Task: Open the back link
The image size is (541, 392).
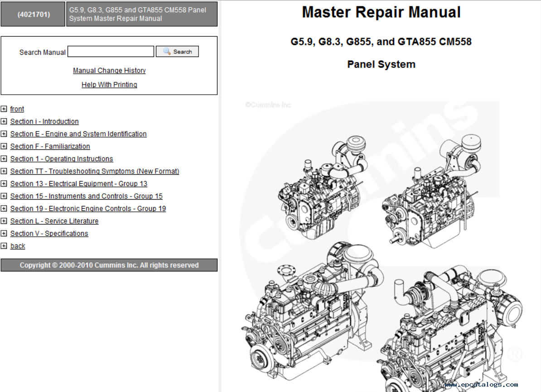Action: pyautogui.click(x=18, y=246)
